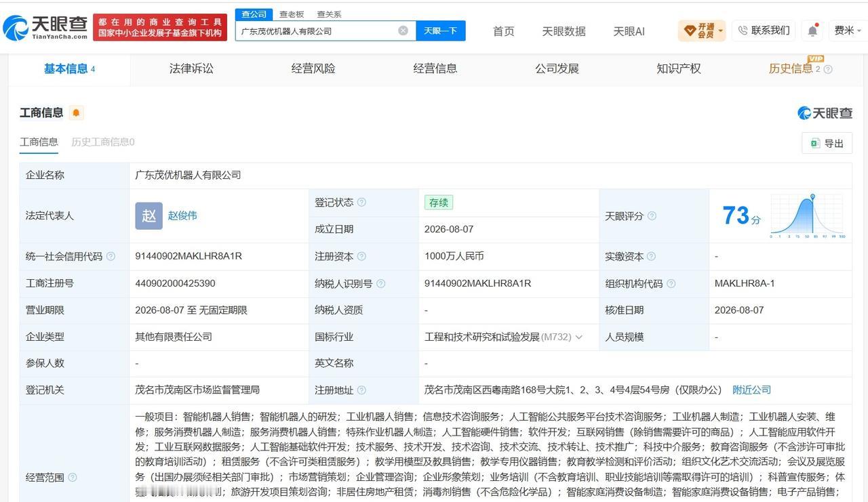Click help icon beside 历史信息 tab
Image resolution: width=868 pixels, height=502 pixels.
pos(828,69)
